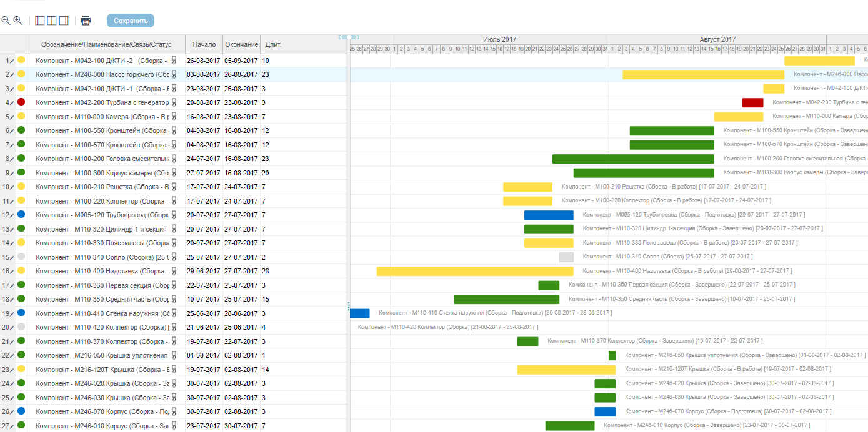This screenshot has width=868, height=432.
Task: Click the link icon on the M110-000 Камера row
Action: tap(174, 116)
